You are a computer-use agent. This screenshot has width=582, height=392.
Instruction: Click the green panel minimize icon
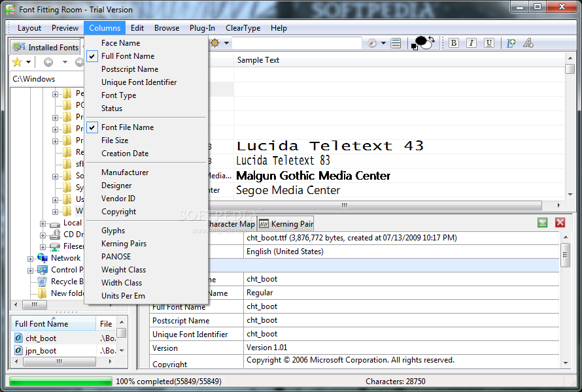pyautogui.click(x=542, y=223)
